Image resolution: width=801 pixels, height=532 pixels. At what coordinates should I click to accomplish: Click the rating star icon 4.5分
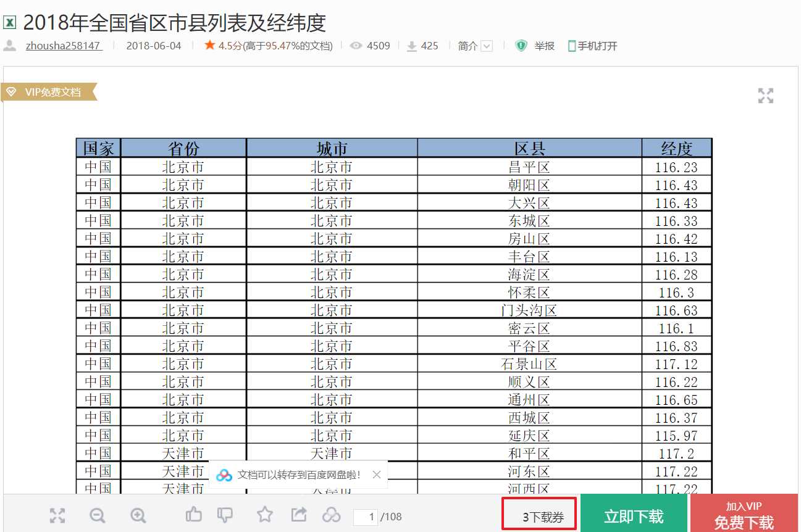click(210, 45)
